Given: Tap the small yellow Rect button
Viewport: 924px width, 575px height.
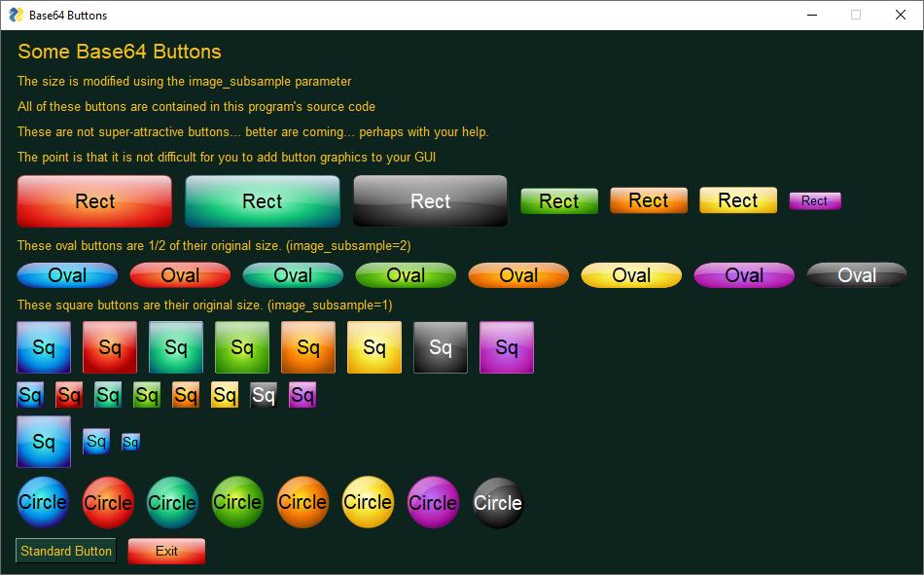Looking at the screenshot, I should pos(738,200).
